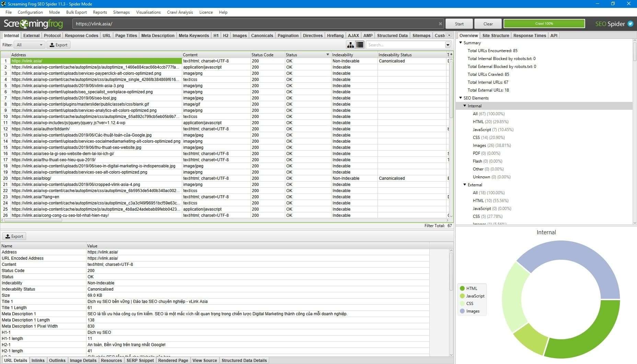Click the JavaScript legend color swatch
Image resolution: width=637 pixels, height=364 pixels.
pos(462,296)
